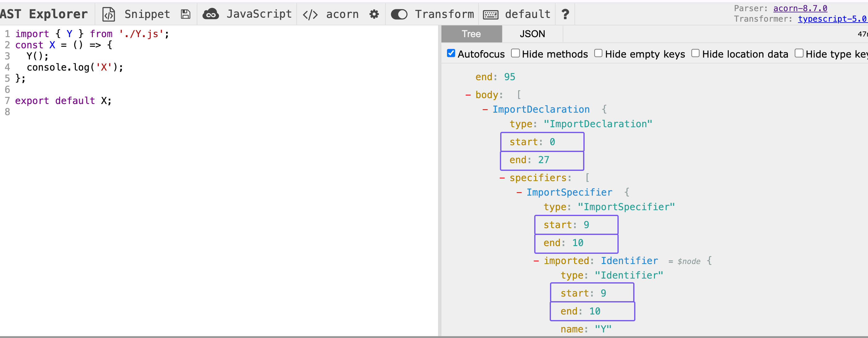Check the Hide location data option
The height and width of the screenshot is (338, 868).
[695, 53]
